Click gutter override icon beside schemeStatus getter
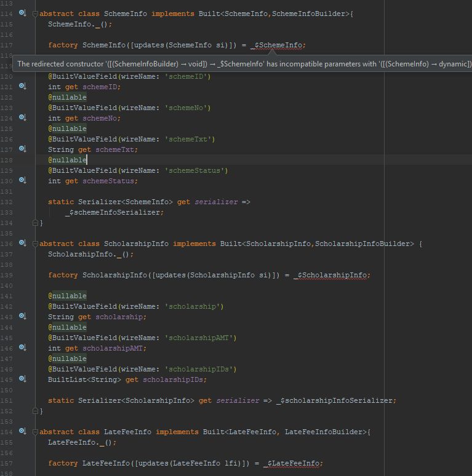Screen dimensions: 472x476 tap(23, 180)
